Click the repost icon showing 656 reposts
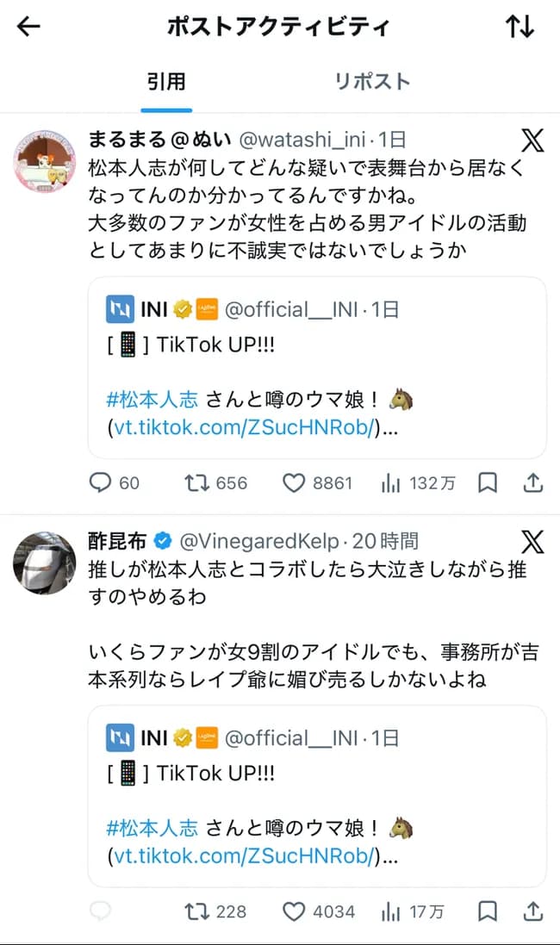Screen dimensions: 560x945 pyautogui.click(x=196, y=483)
